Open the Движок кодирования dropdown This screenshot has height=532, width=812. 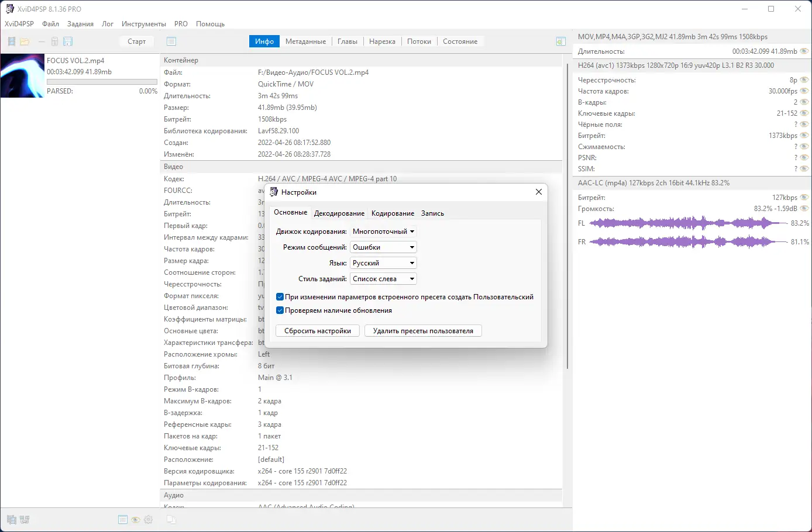click(x=383, y=232)
